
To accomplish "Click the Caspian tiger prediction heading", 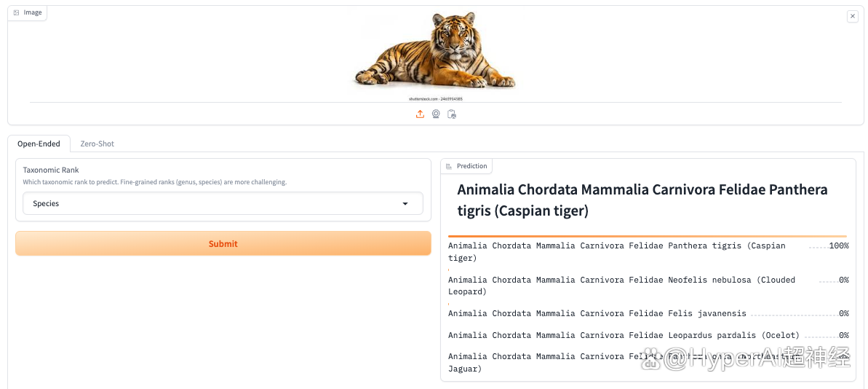I will (642, 200).
